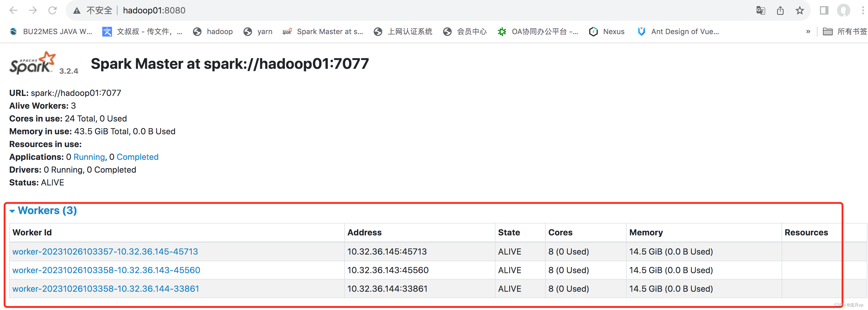Click the Drivers: 0 Running line
The height and width of the screenshot is (310, 868).
[x=73, y=170]
